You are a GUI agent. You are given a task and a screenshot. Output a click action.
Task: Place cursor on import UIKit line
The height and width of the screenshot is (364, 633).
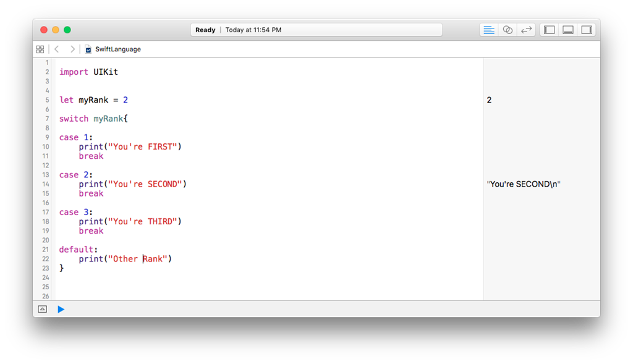tap(88, 72)
